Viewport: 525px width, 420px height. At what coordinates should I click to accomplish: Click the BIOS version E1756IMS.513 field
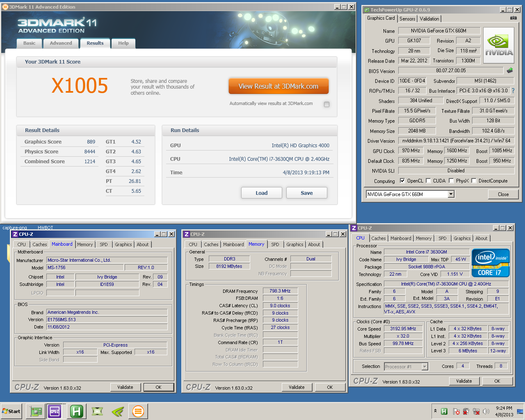tap(107, 320)
